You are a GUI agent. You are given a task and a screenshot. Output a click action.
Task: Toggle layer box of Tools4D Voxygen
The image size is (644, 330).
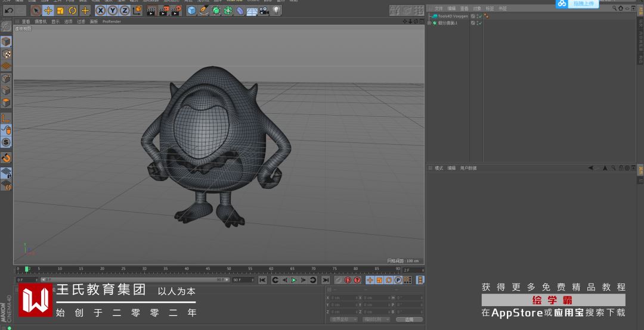coord(473,17)
